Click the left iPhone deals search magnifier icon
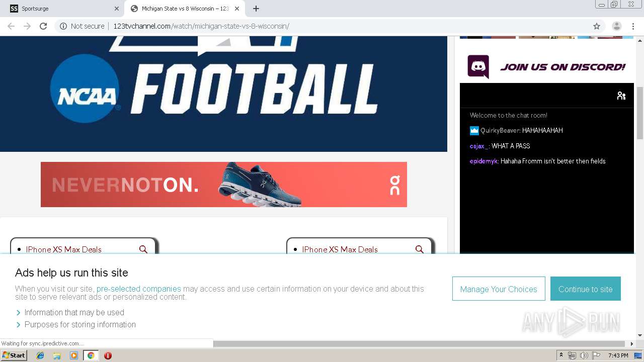 (x=143, y=249)
